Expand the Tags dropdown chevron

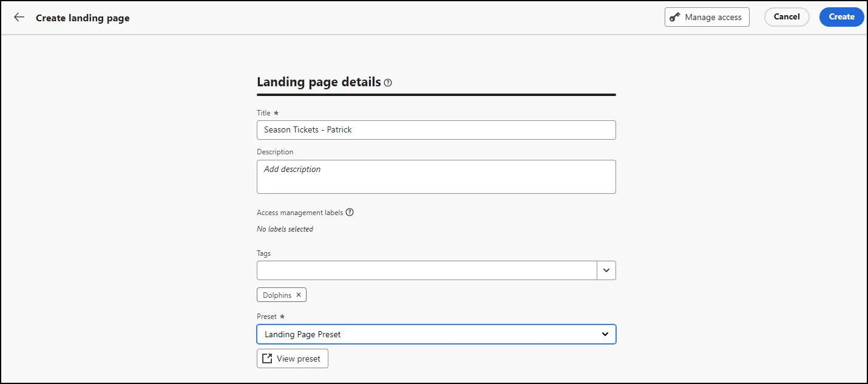click(x=606, y=270)
